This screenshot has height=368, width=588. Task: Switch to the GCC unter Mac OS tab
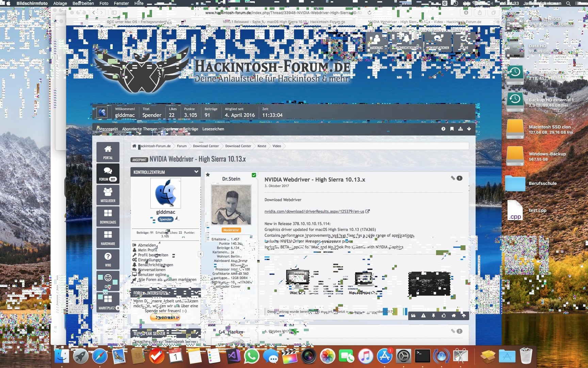click(x=137, y=22)
